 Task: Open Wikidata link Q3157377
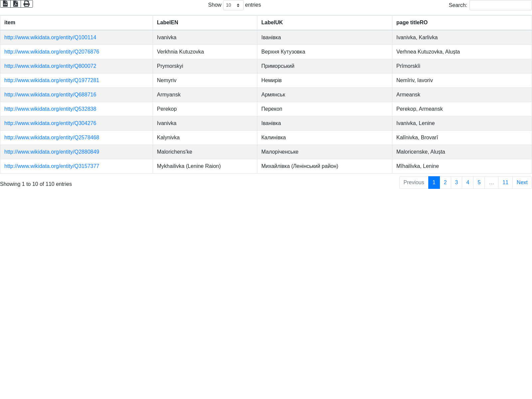click(52, 166)
